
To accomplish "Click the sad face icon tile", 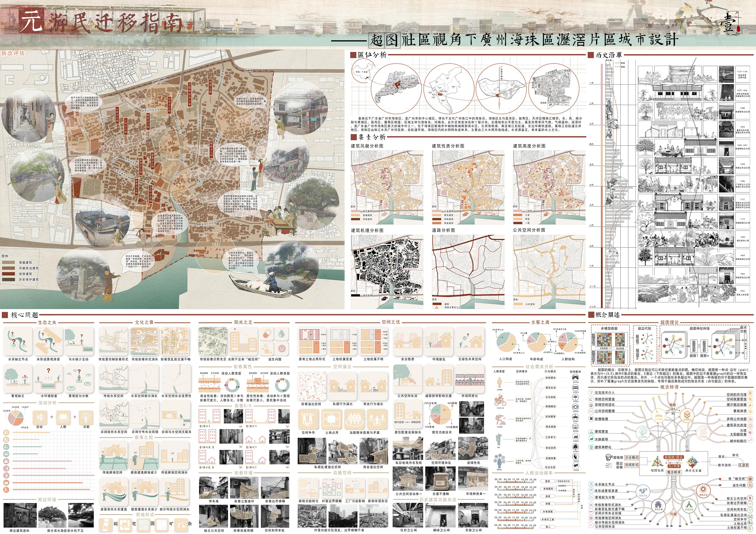I will (282, 348).
